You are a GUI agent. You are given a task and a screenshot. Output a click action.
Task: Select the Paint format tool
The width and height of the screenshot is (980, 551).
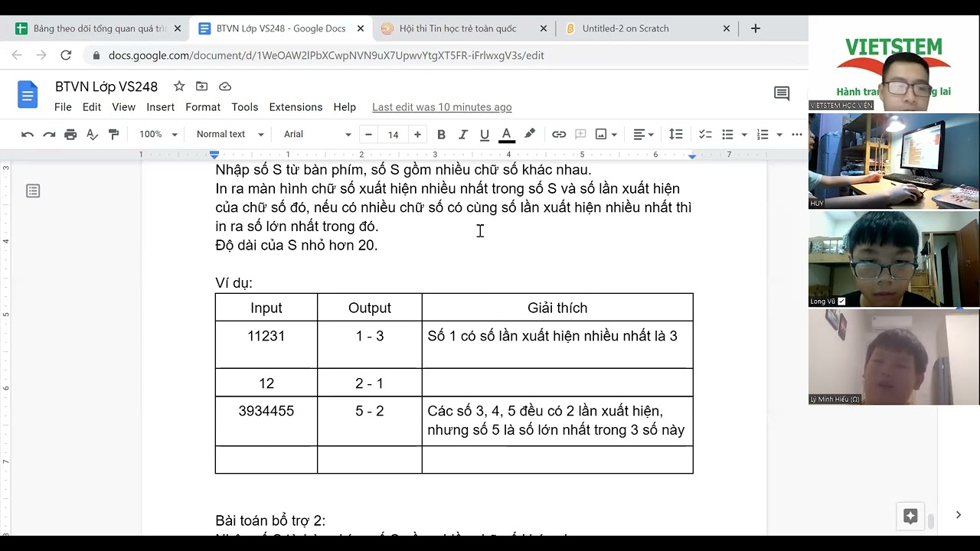pyautogui.click(x=114, y=135)
